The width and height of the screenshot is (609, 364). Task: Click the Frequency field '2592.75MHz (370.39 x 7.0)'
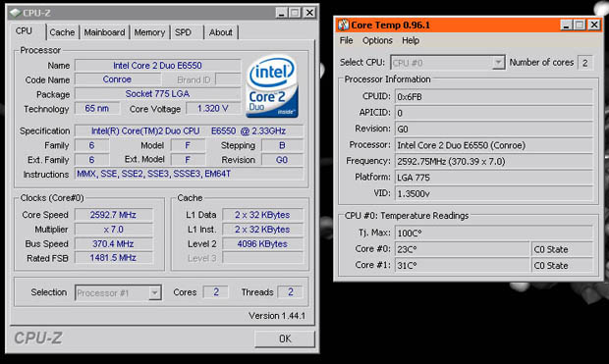(494, 162)
